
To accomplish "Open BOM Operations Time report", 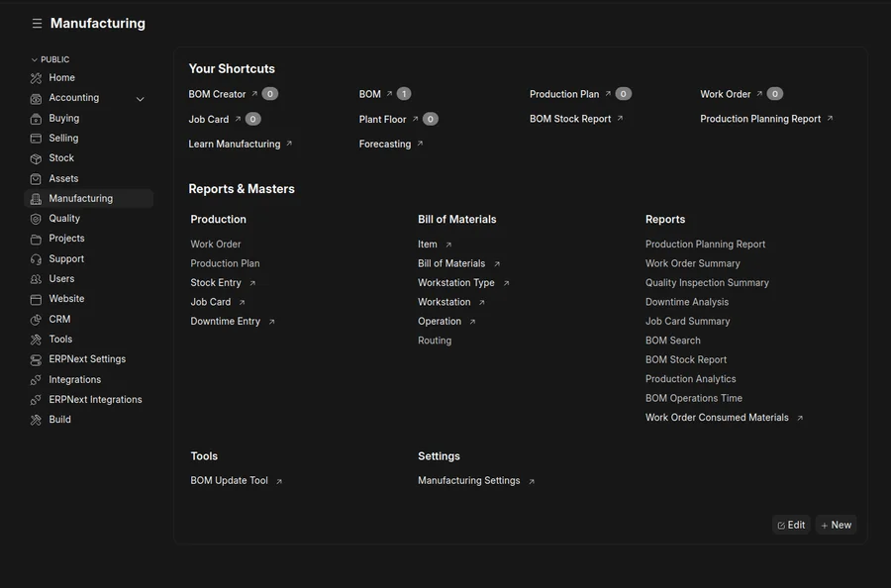I will click(694, 398).
